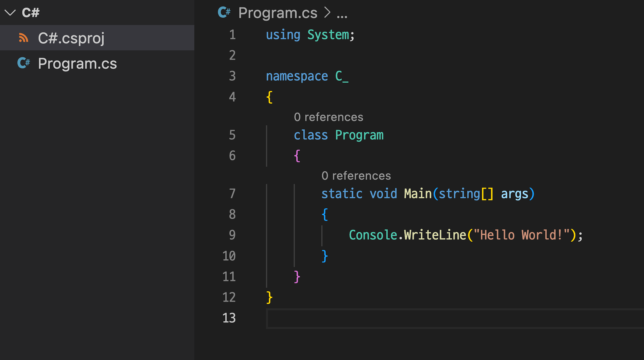Click "0 references" above class Program
Screen dimensions: 644x360
[328, 117]
